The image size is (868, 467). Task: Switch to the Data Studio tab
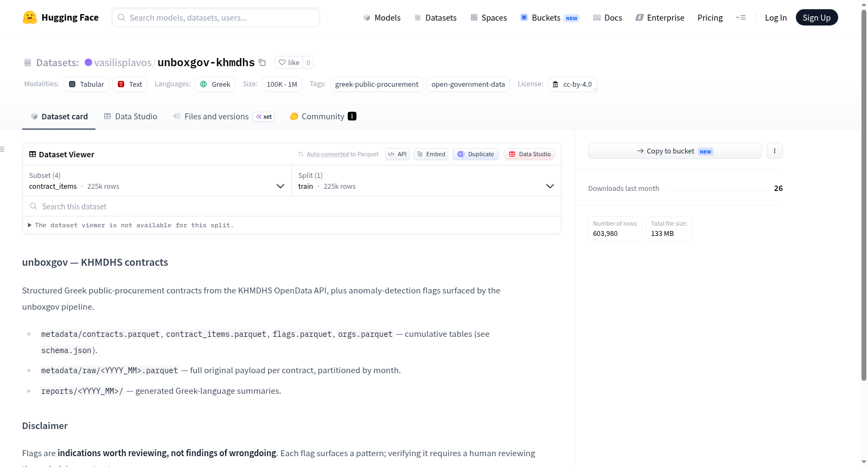pos(131,116)
